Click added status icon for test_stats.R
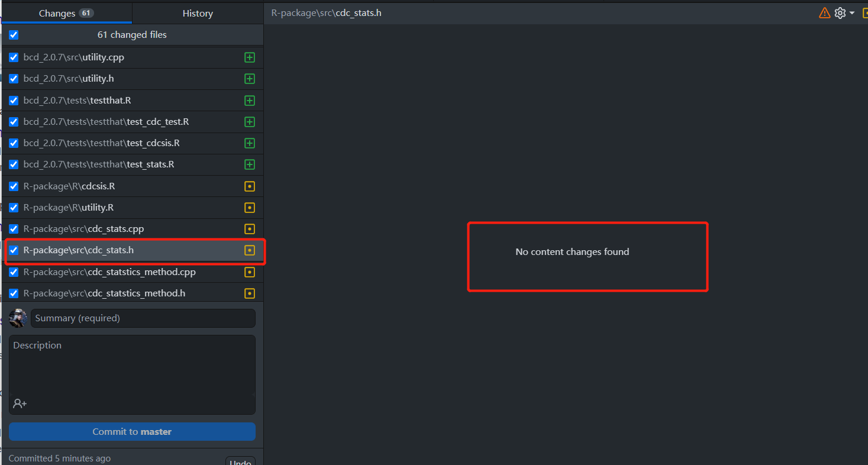The height and width of the screenshot is (465, 868). point(250,164)
